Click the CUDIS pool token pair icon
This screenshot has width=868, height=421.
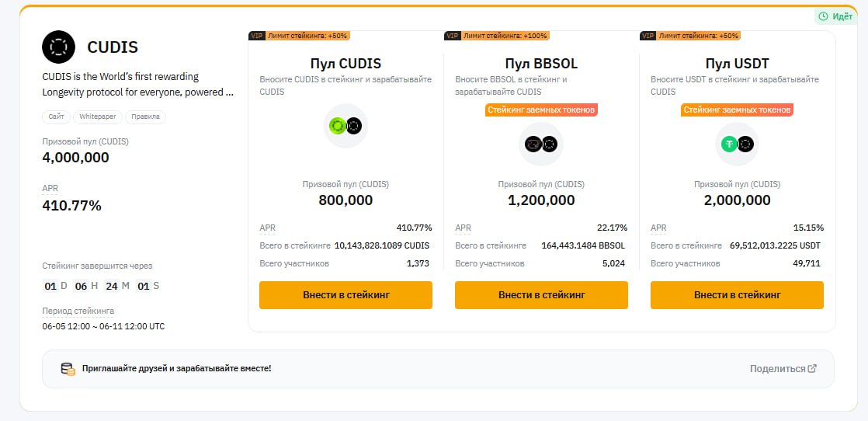pyautogui.click(x=345, y=127)
